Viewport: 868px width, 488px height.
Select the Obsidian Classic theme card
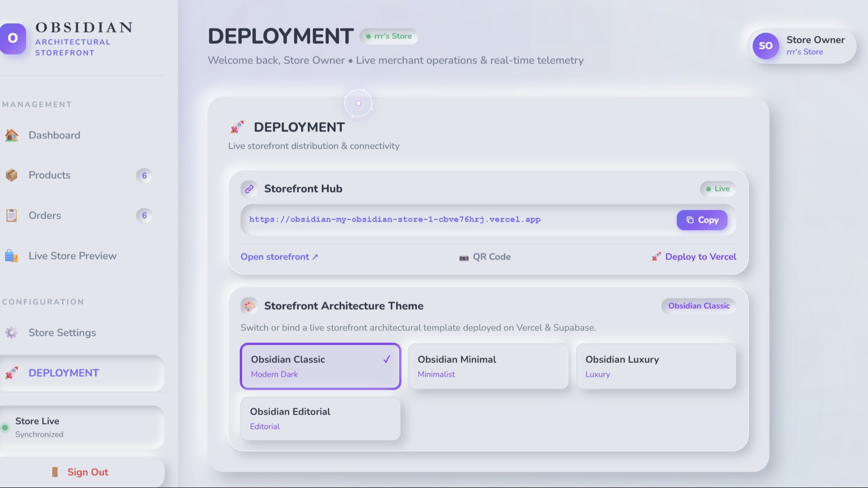(x=320, y=366)
